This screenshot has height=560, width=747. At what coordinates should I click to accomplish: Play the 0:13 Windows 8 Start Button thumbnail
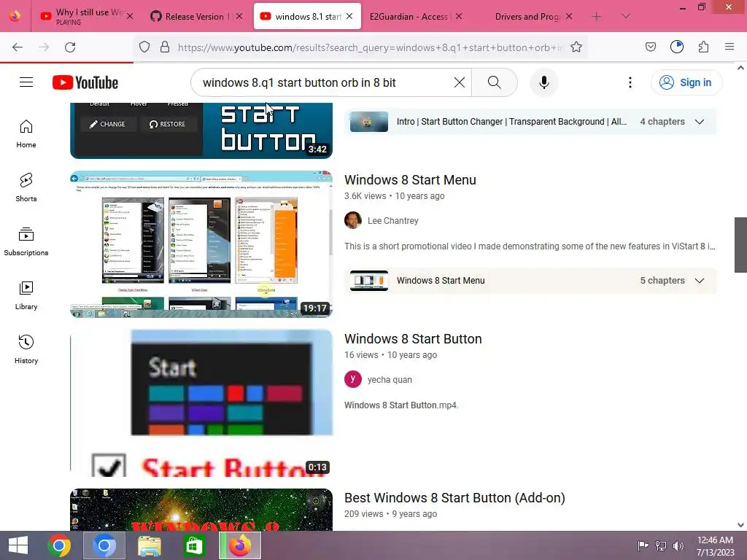pos(201,402)
